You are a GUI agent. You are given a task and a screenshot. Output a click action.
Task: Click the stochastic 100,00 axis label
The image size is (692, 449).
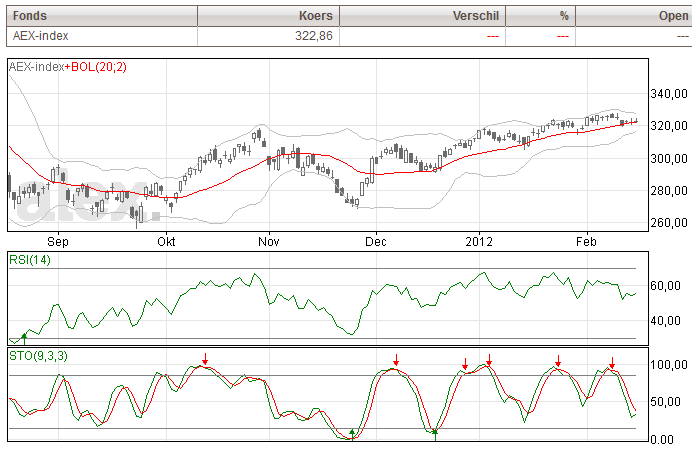click(x=669, y=365)
